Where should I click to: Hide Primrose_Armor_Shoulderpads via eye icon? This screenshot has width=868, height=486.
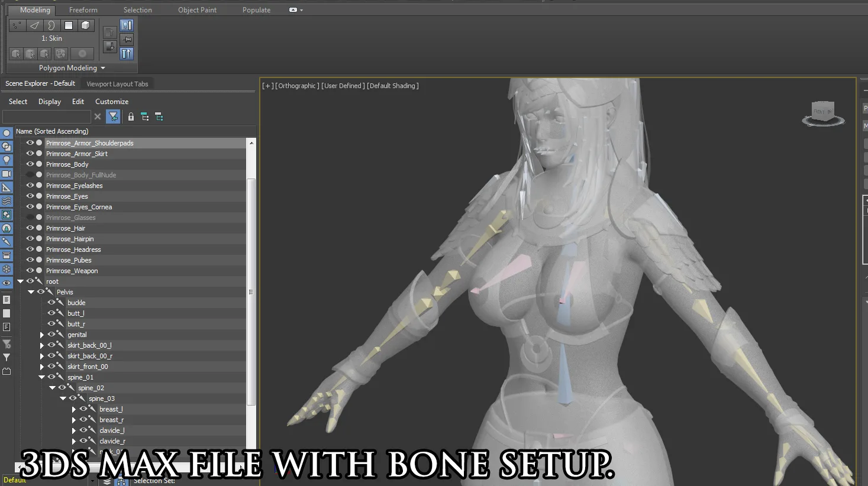(30, 142)
